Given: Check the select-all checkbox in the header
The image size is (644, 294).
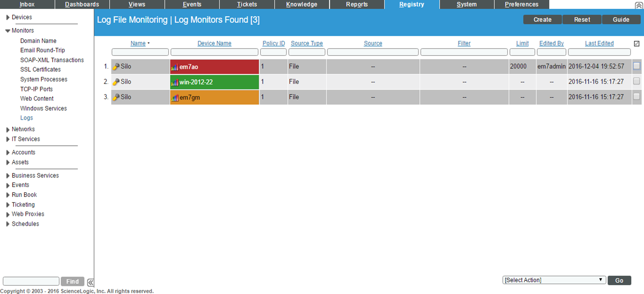Looking at the screenshot, I should (x=636, y=43).
